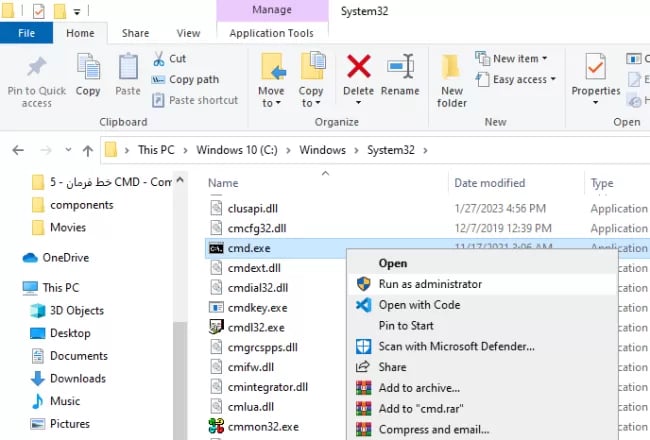
Task: Choose Pin to Start in context menu
Action: point(482,326)
